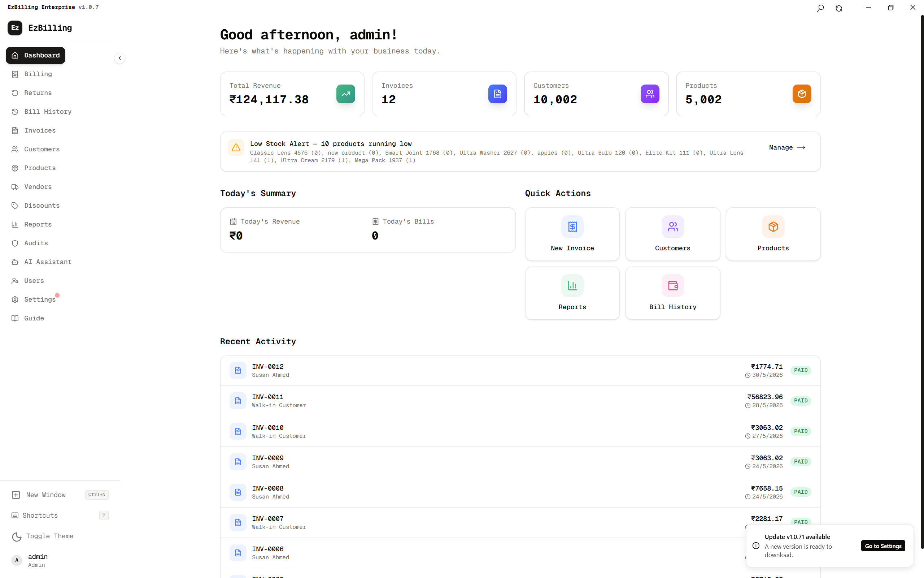This screenshot has height=578, width=924.
Task: Open recent invoice INV-0009
Action: point(520,462)
